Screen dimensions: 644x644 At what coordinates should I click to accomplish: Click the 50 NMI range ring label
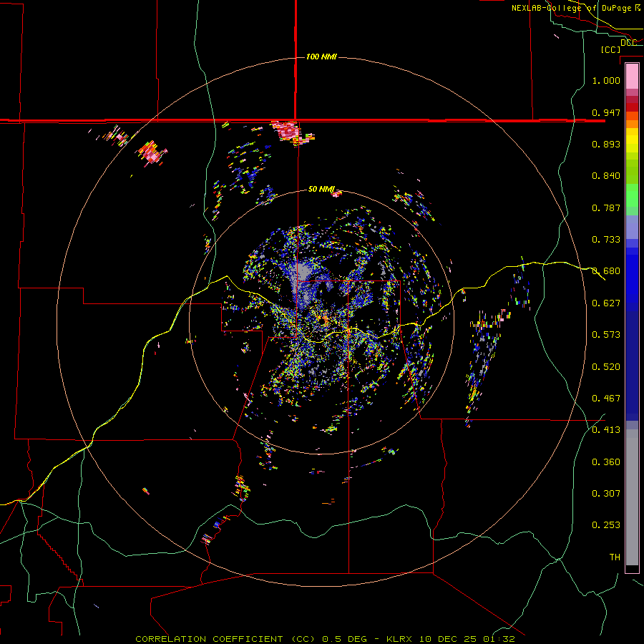(321, 189)
